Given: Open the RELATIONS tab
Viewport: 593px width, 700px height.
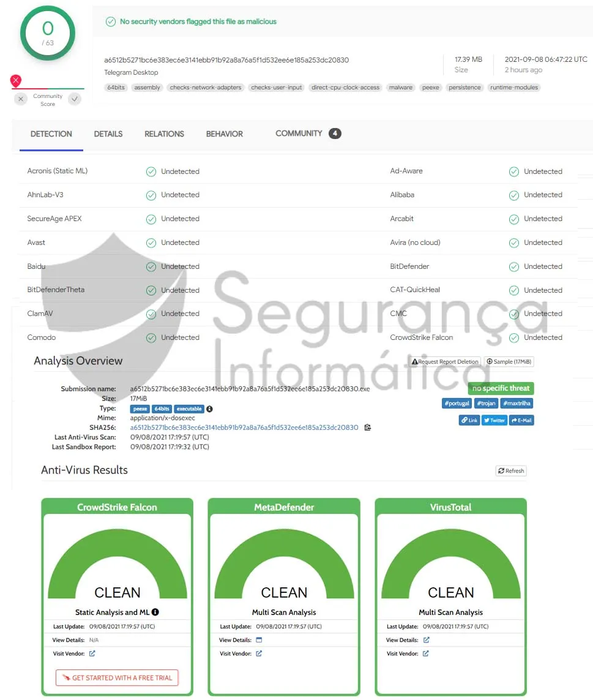Looking at the screenshot, I should click(164, 134).
